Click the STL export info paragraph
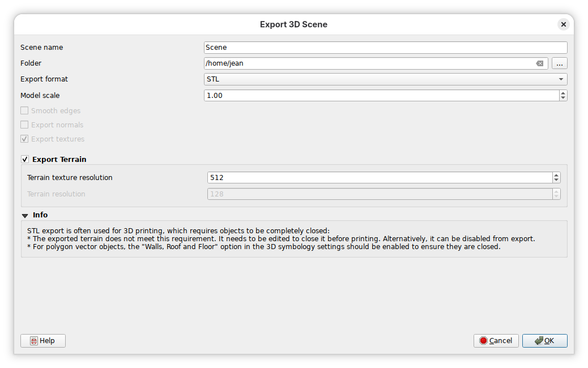Image resolution: width=588 pixels, height=368 pixels. click(281, 239)
